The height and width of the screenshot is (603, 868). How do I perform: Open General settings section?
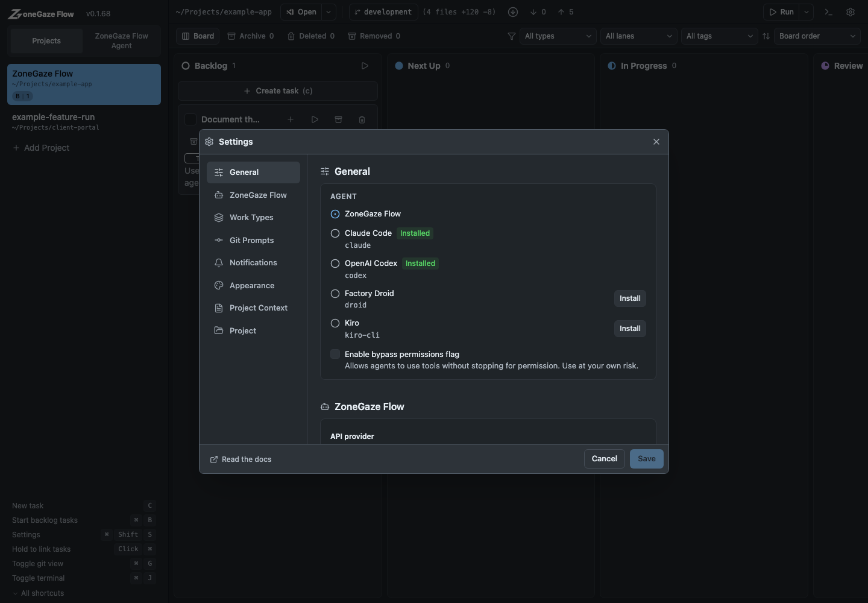click(x=253, y=172)
